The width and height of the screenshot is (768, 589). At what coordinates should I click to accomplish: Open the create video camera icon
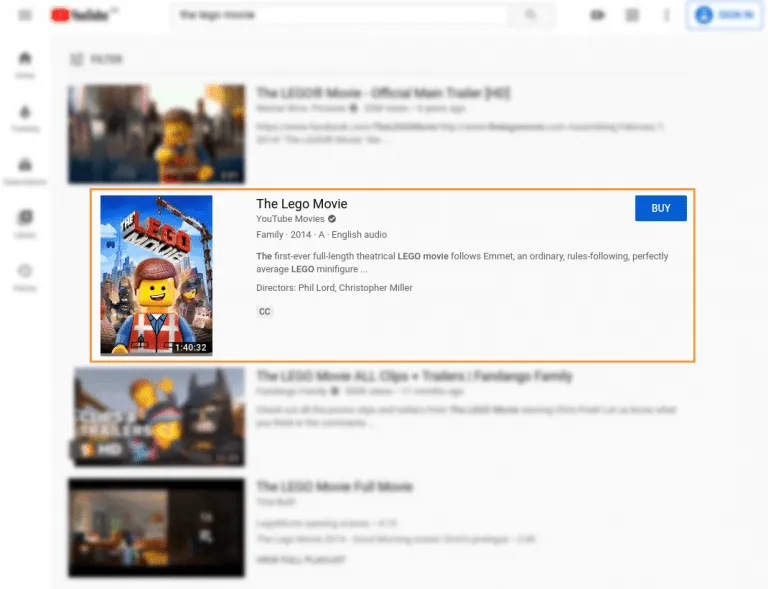(x=597, y=15)
